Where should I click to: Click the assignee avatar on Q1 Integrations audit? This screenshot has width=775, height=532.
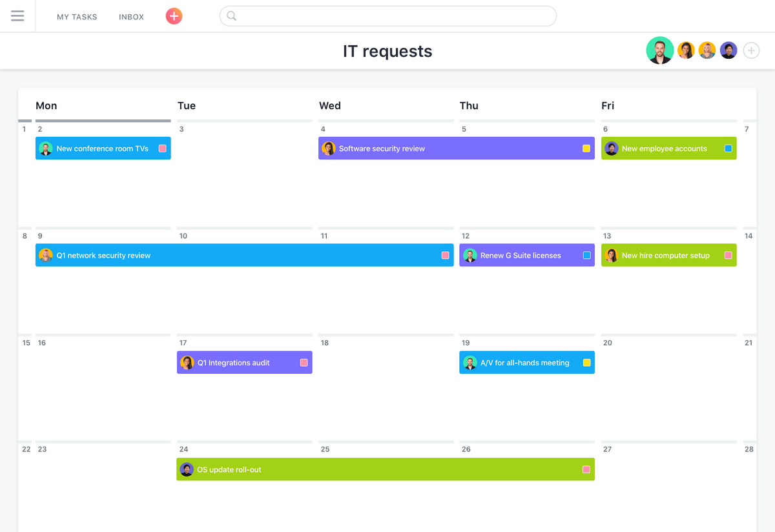pos(187,362)
